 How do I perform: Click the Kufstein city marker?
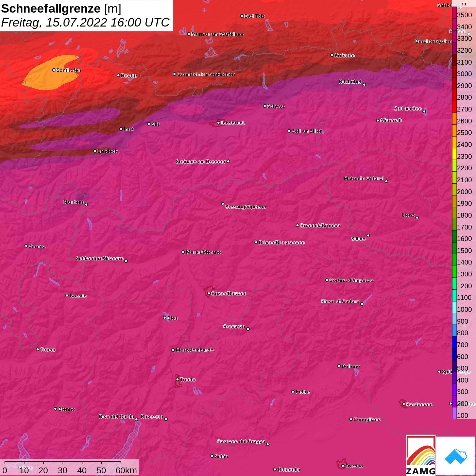click(332, 55)
